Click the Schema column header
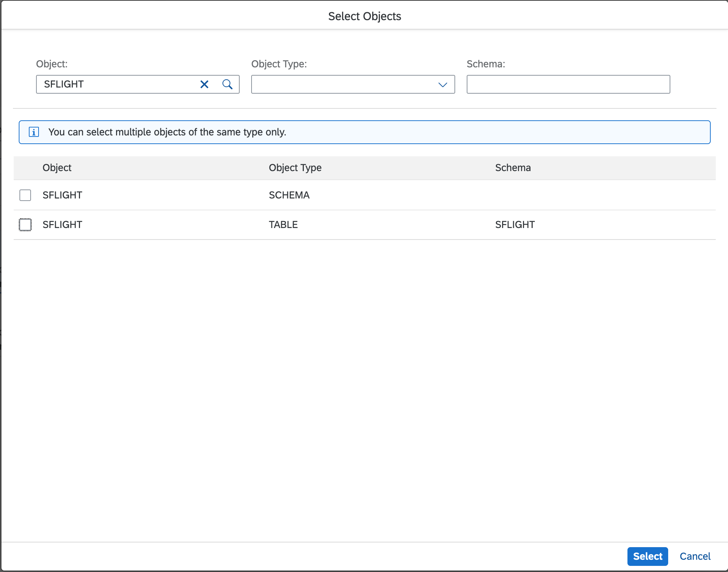728x572 pixels. point(512,168)
